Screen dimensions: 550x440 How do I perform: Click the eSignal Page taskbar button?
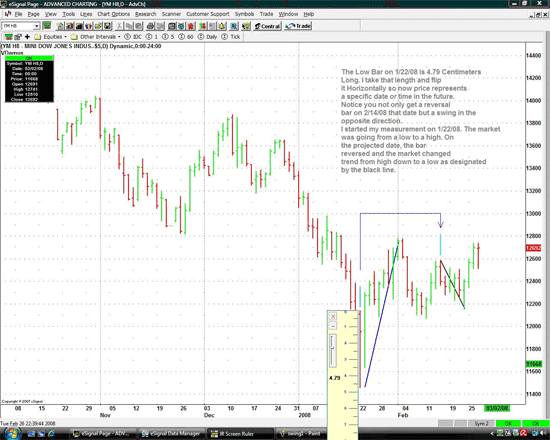coord(103,434)
